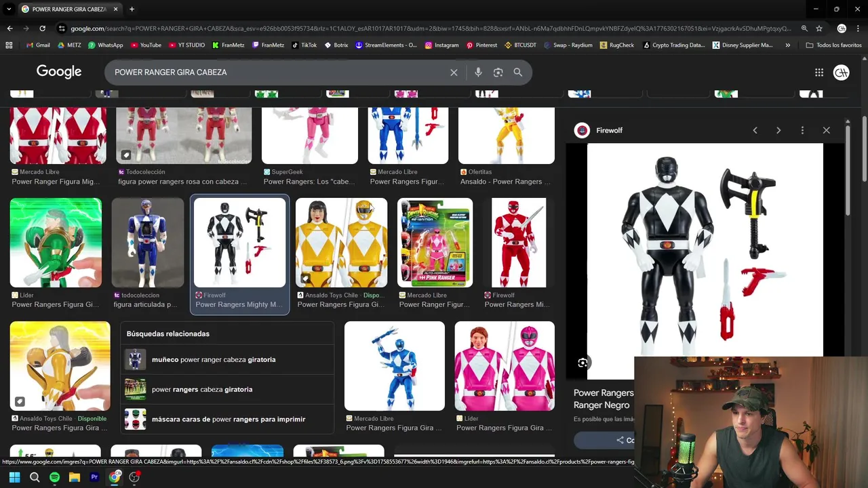Click the pink ranger SuperGeek thumbnail
The width and height of the screenshot is (868, 488).
310,135
